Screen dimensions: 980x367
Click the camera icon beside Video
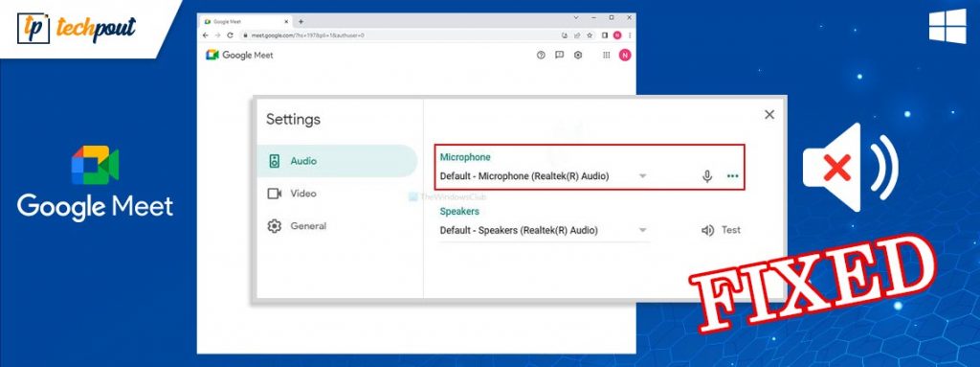(275, 194)
